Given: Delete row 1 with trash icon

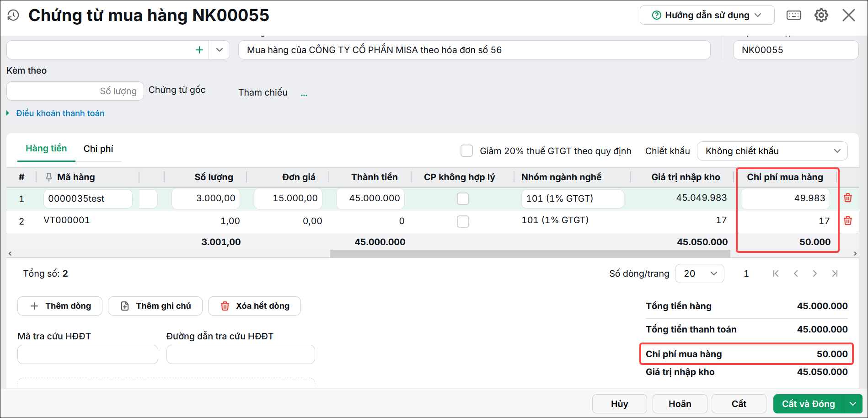Looking at the screenshot, I should coord(848,198).
